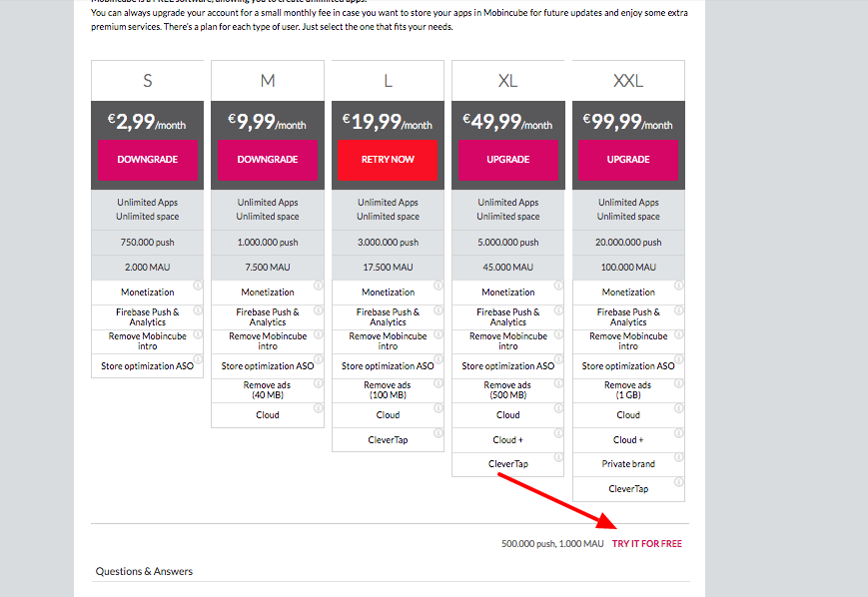Viewport: 868px width, 597px height.
Task: Click info icon for Remove ads (40 MB) in M plan
Action: tap(319, 383)
